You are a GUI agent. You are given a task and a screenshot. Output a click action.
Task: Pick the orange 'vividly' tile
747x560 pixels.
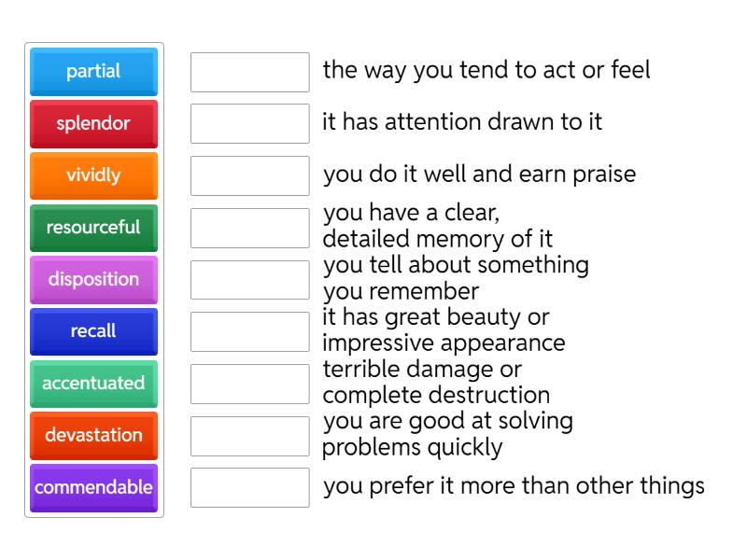click(x=93, y=175)
